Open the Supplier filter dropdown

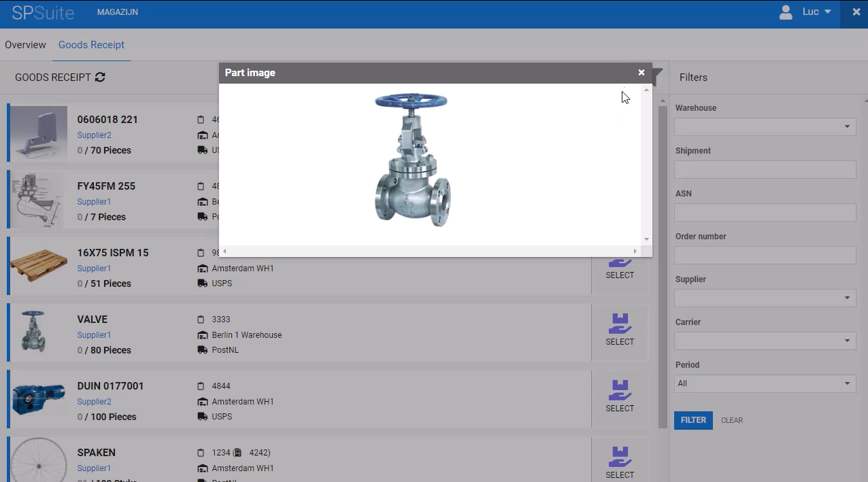click(765, 298)
